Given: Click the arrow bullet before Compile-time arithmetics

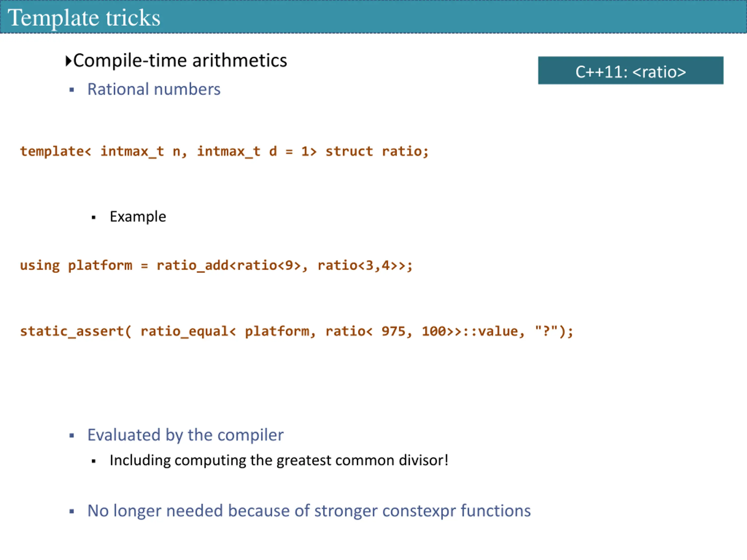Looking at the screenshot, I should [69, 61].
